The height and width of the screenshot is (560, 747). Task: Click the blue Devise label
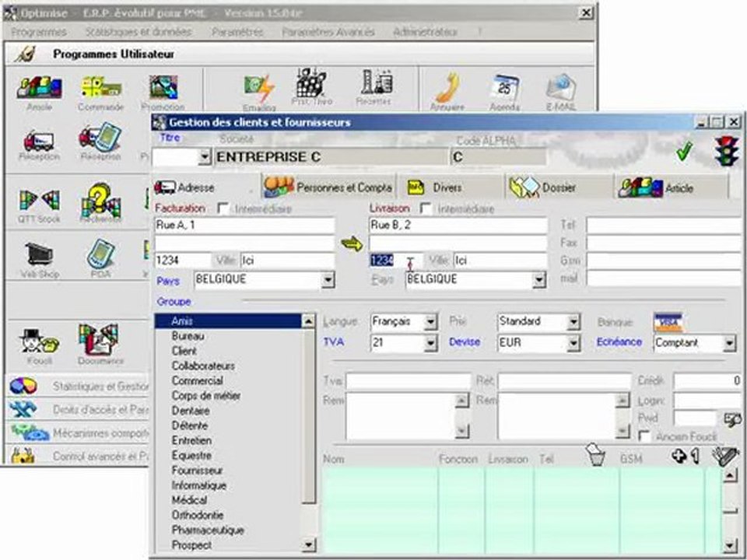click(465, 342)
